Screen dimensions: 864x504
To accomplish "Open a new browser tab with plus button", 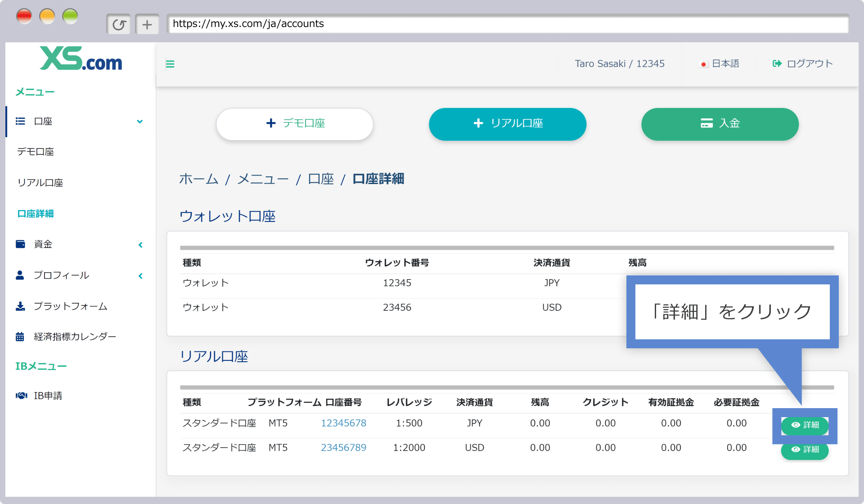I will coord(147,24).
